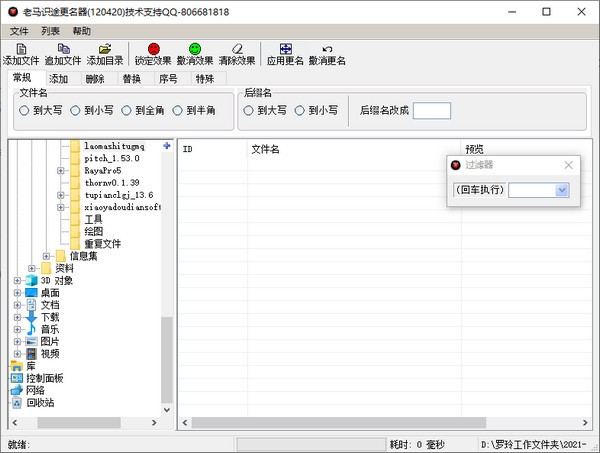Expand the 信息集 folder node
This screenshot has height=453, width=600.
46,256
